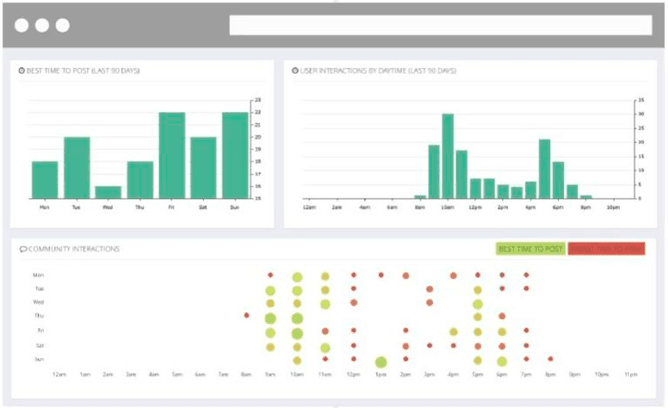Select the Mon bar in Best Time to Post

(45, 180)
